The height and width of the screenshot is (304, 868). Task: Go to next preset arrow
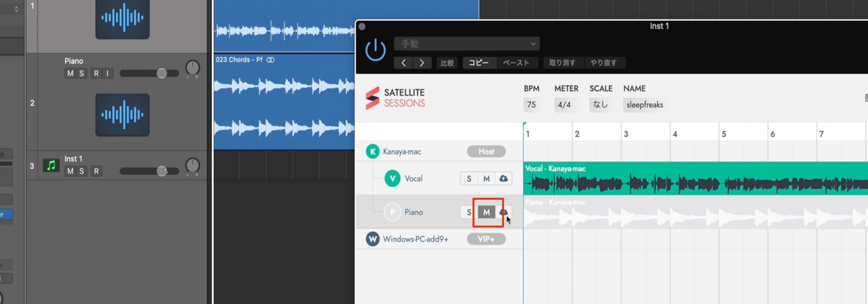[422, 63]
